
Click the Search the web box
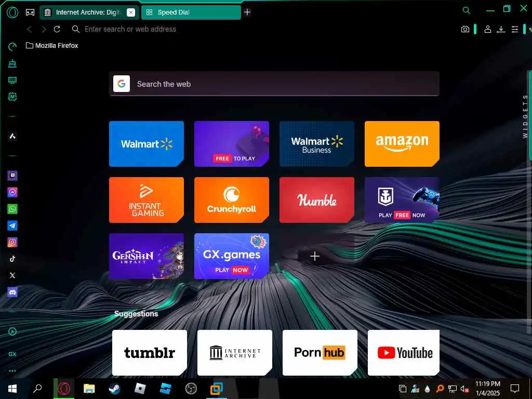click(x=274, y=84)
